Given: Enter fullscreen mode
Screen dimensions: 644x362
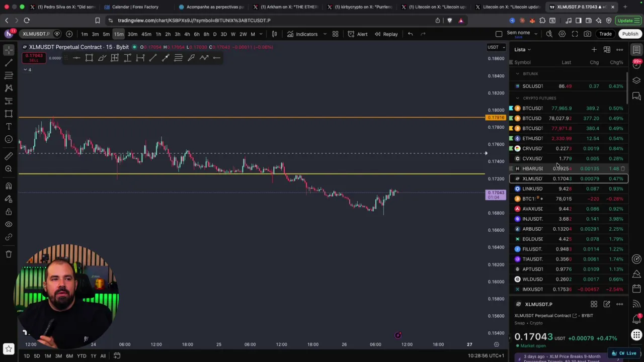Looking at the screenshot, I should pyautogui.click(x=575, y=34).
